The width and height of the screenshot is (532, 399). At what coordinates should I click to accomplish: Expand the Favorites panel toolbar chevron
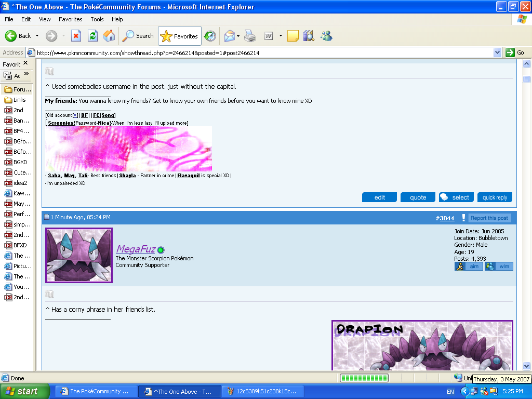pos(26,74)
